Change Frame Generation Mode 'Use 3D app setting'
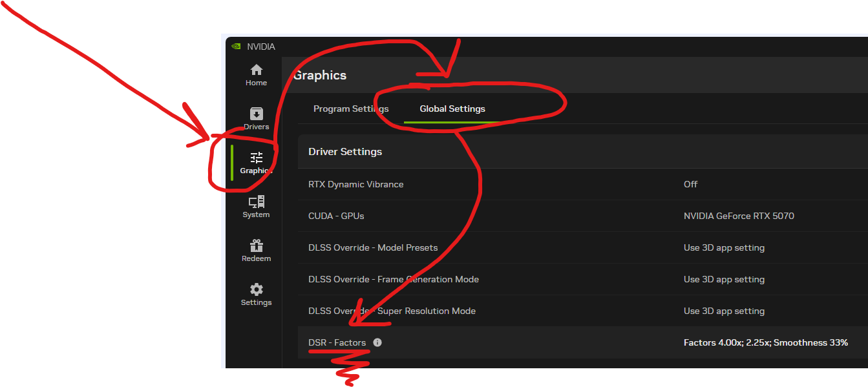The width and height of the screenshot is (868, 387). 724,279
